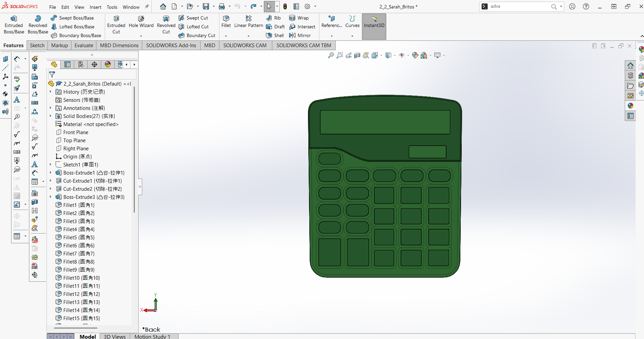Expand Solid Bodies(27) folder
The height and width of the screenshot is (339, 644).
click(51, 116)
